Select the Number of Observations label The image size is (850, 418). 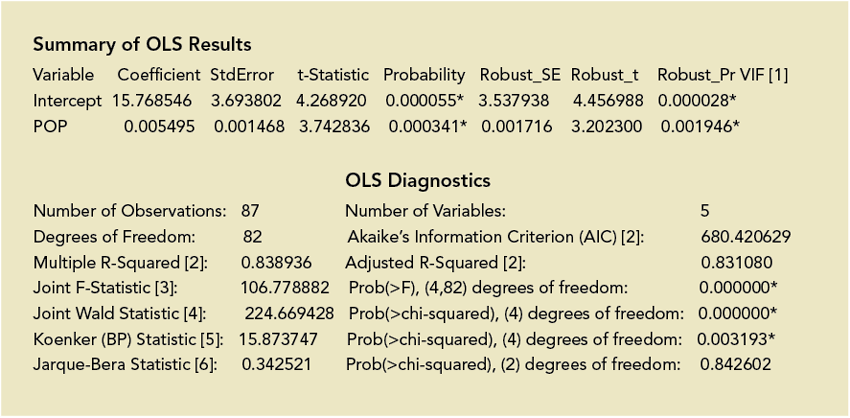[130, 211]
